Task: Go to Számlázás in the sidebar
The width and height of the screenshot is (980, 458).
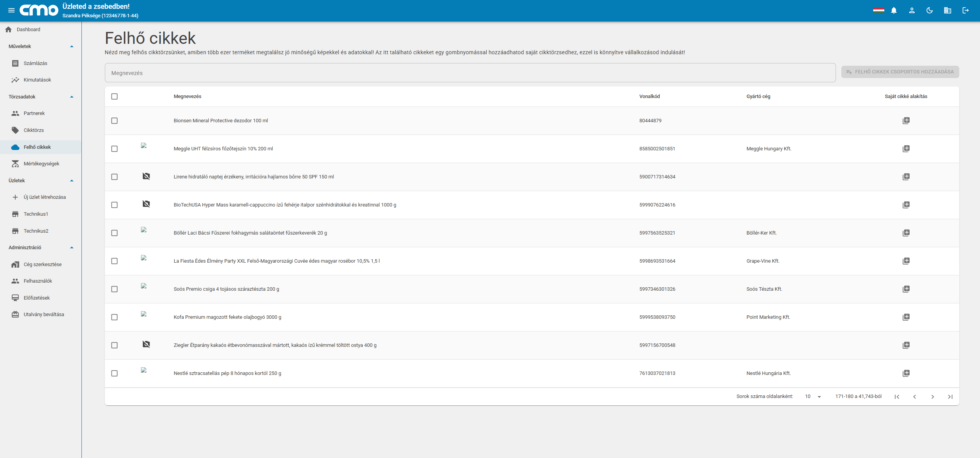Action: pos(41,63)
